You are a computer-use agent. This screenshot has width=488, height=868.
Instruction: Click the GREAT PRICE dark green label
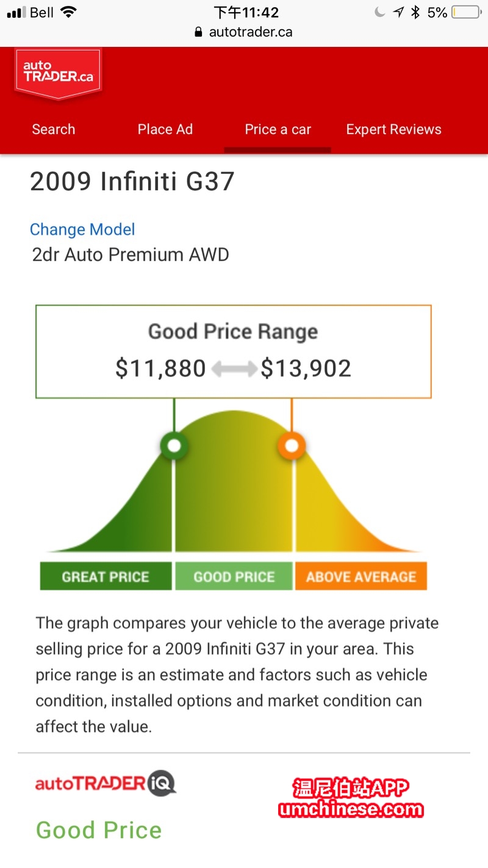coord(106,577)
